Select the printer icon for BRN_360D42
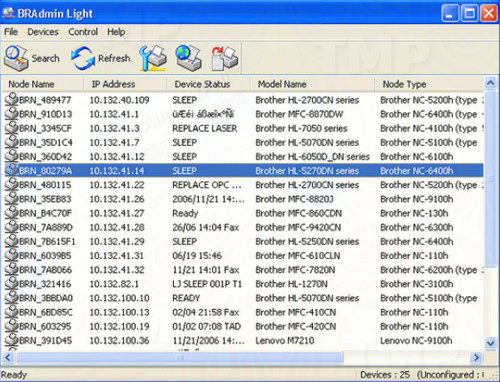 coord(11,156)
